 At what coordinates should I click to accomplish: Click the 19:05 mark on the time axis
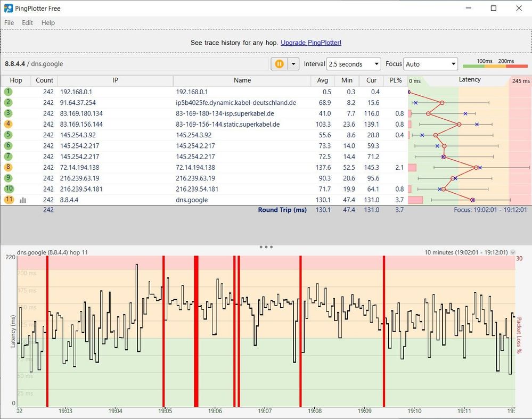(165, 411)
